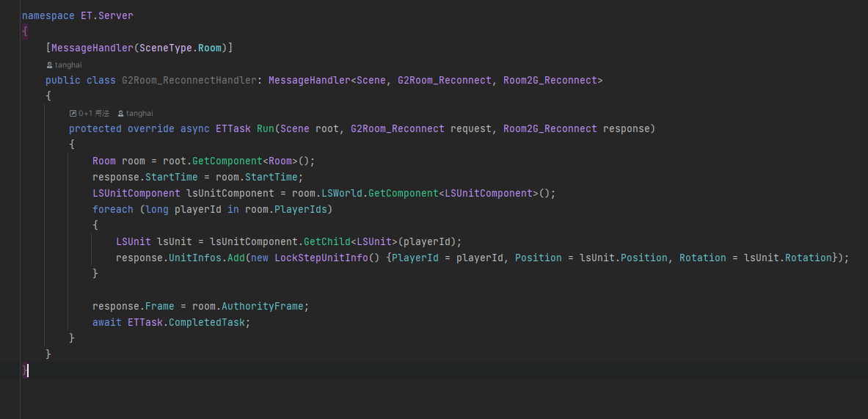Click the namespace ET.Server declaration
Viewport: 868px width, 419px height.
pyautogui.click(x=78, y=16)
